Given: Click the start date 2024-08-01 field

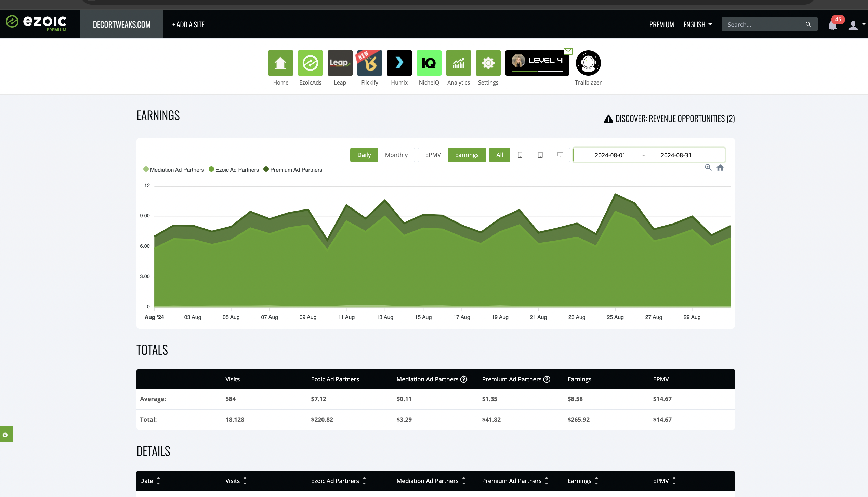Looking at the screenshot, I should [610, 155].
